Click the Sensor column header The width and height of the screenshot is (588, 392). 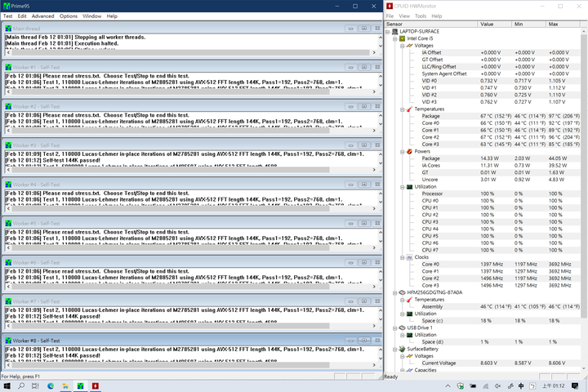coord(431,24)
